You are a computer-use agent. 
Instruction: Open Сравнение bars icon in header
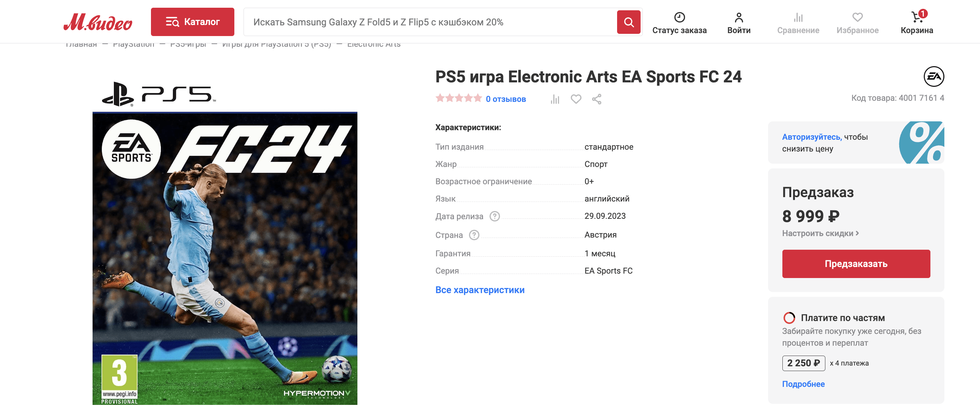[x=798, y=17]
